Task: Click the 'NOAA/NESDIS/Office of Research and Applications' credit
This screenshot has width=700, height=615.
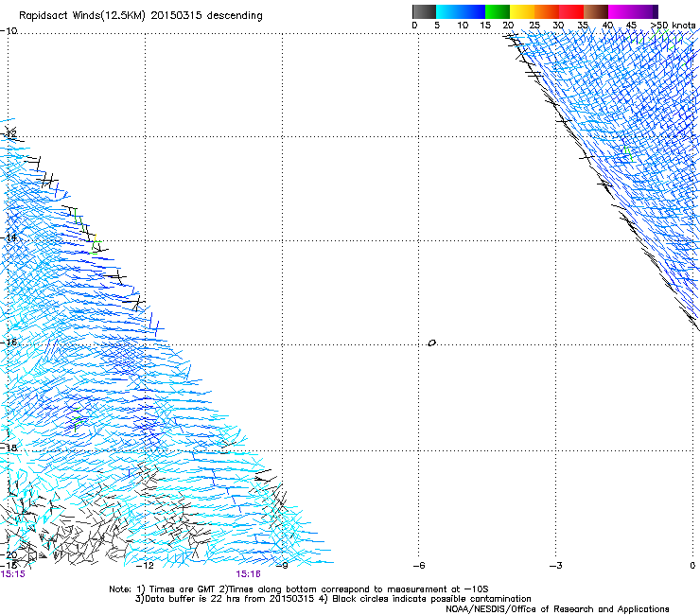Action: point(557,609)
